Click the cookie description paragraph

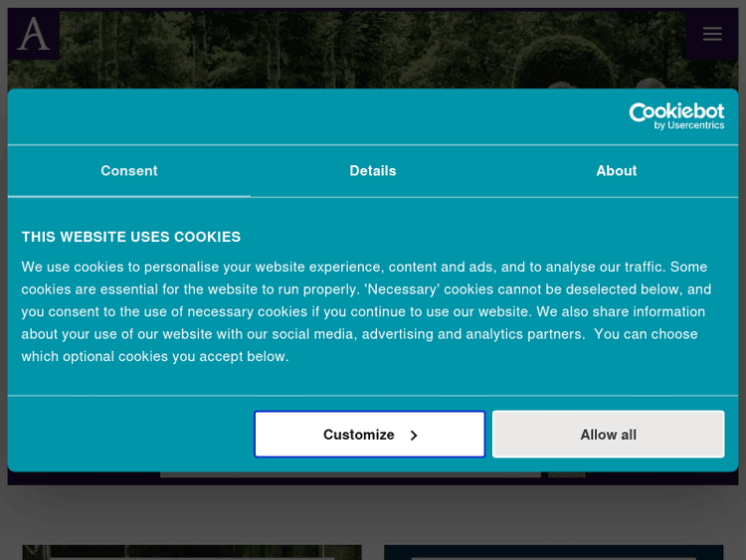[x=368, y=311]
